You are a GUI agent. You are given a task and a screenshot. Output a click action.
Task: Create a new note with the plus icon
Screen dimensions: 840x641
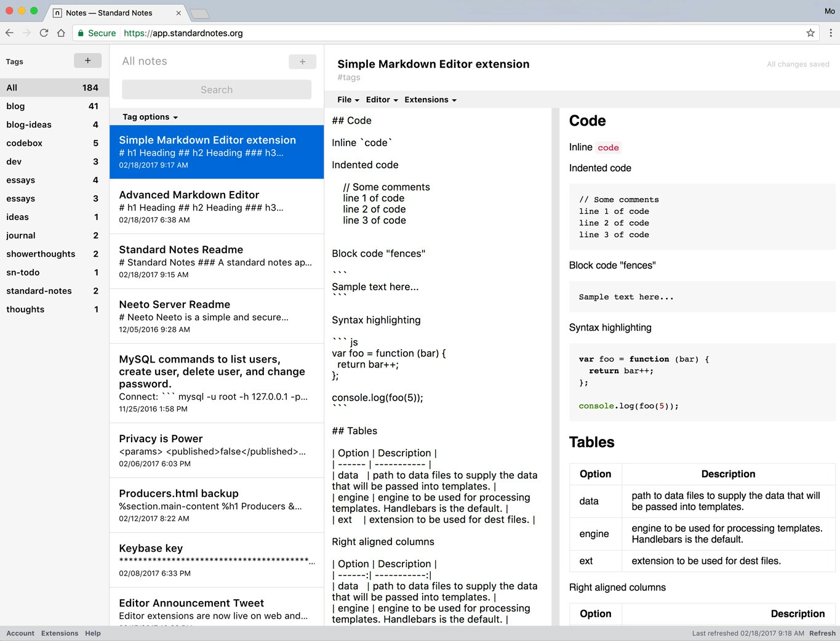coord(302,62)
